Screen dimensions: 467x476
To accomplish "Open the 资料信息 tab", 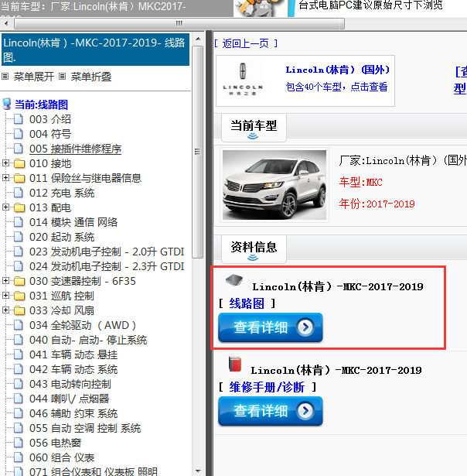I will click(254, 249).
